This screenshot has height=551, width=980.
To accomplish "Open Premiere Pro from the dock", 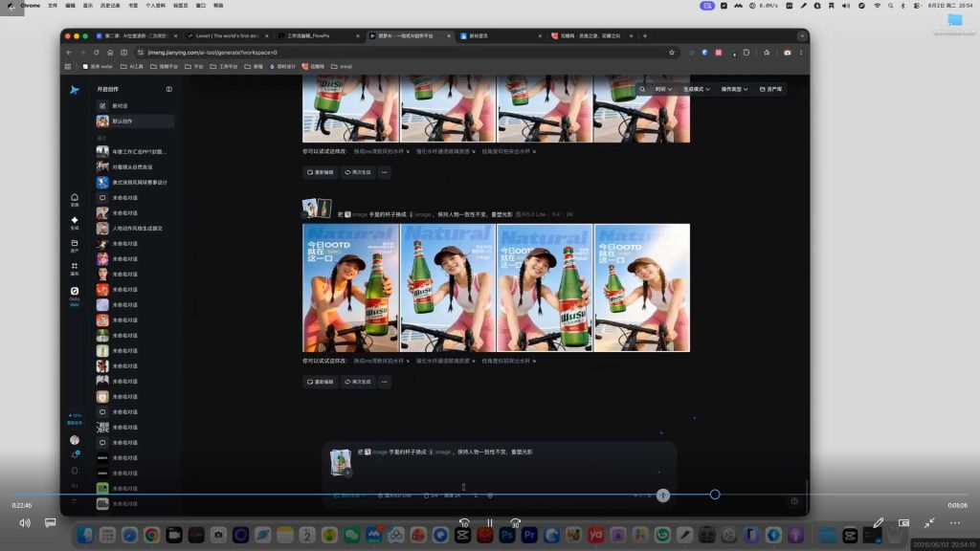I will [x=528, y=535].
